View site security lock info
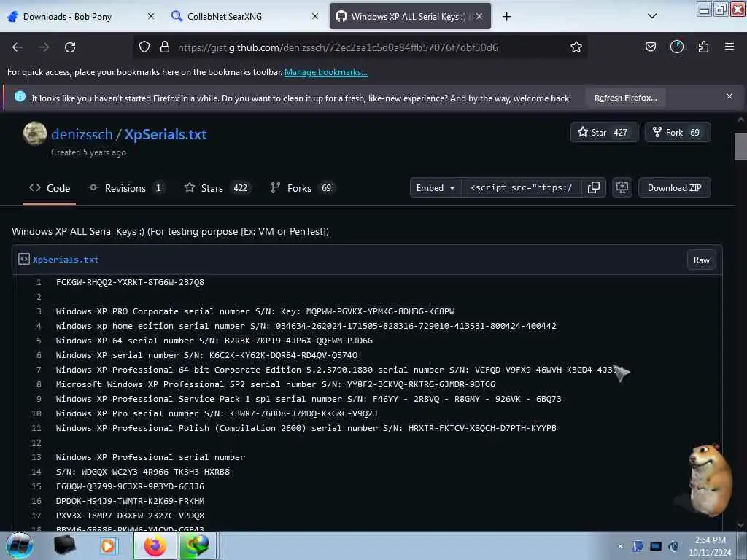This screenshot has height=560, width=747. (165, 47)
